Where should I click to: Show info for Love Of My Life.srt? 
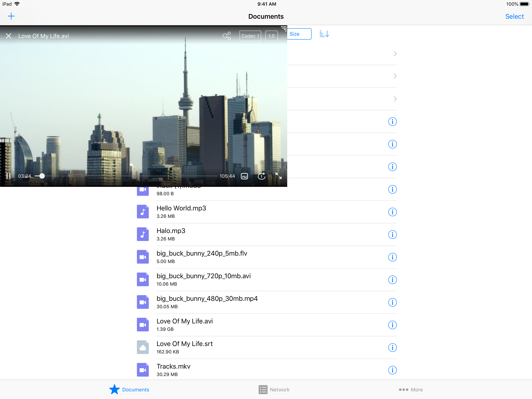pos(392,348)
